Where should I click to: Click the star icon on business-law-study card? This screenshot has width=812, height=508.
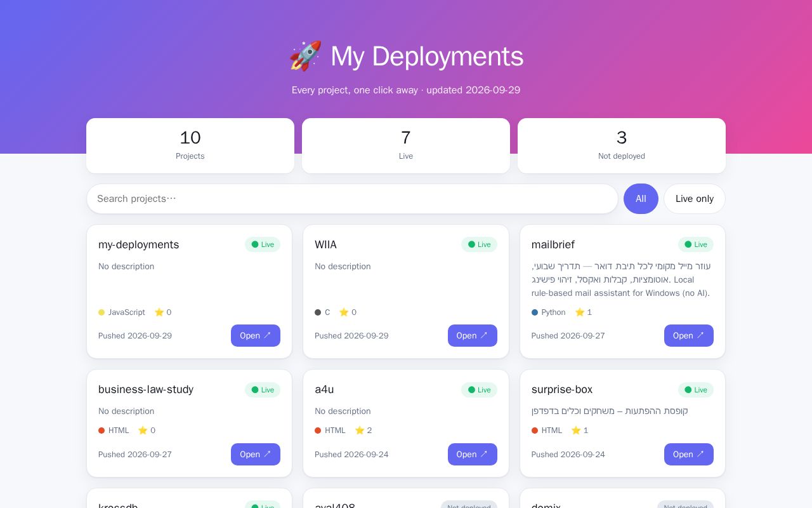click(143, 431)
